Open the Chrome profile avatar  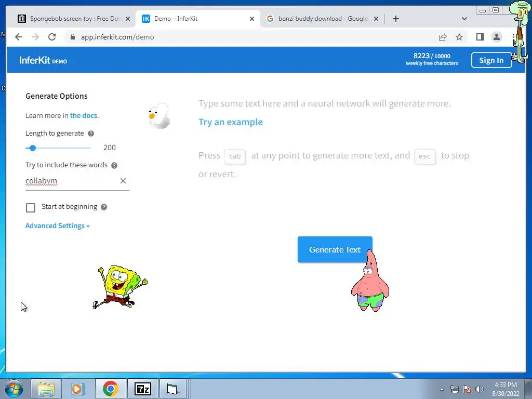(496, 37)
